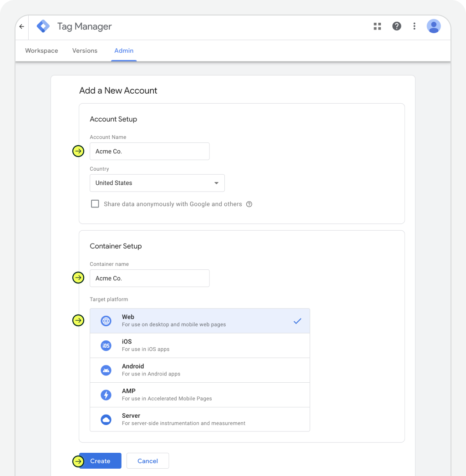This screenshot has width=466, height=476.
Task: Click the 'Container Setup' section title
Action: click(x=116, y=246)
